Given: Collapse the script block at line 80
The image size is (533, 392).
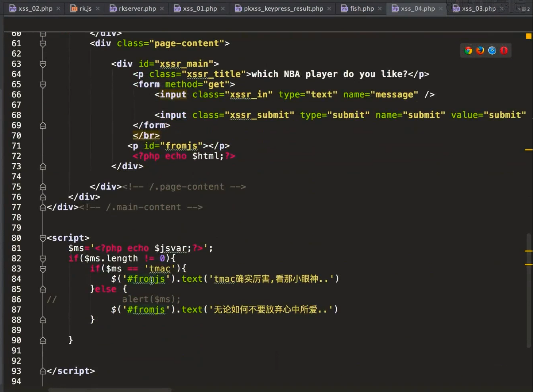Looking at the screenshot, I should [x=43, y=238].
